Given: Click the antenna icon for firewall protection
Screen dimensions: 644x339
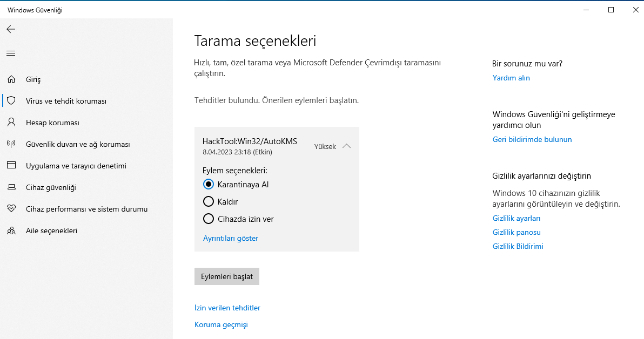Looking at the screenshot, I should point(11,144).
